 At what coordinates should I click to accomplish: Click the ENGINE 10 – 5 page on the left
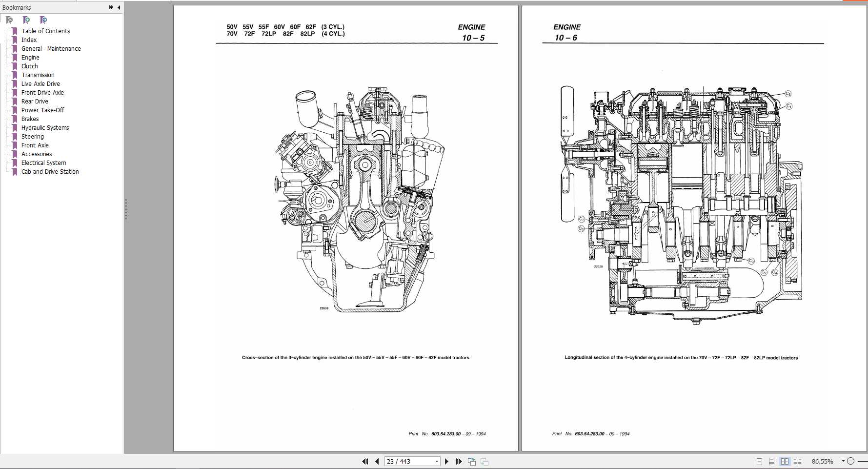346,228
